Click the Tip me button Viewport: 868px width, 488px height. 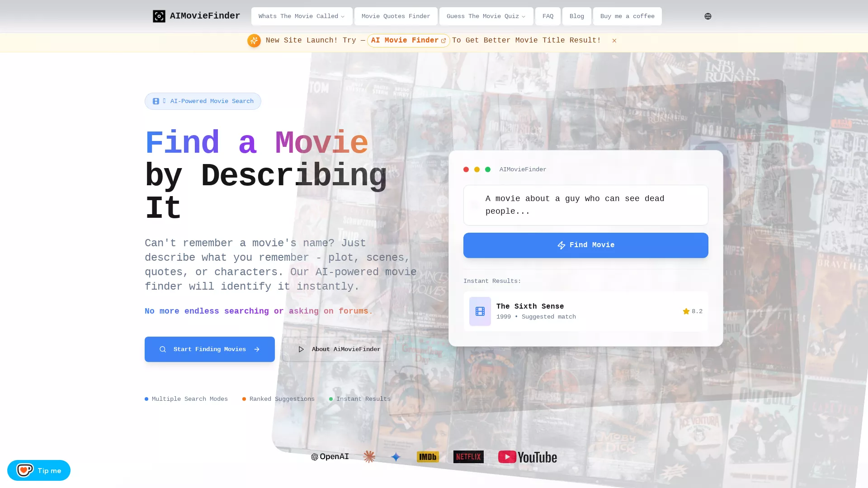39,470
